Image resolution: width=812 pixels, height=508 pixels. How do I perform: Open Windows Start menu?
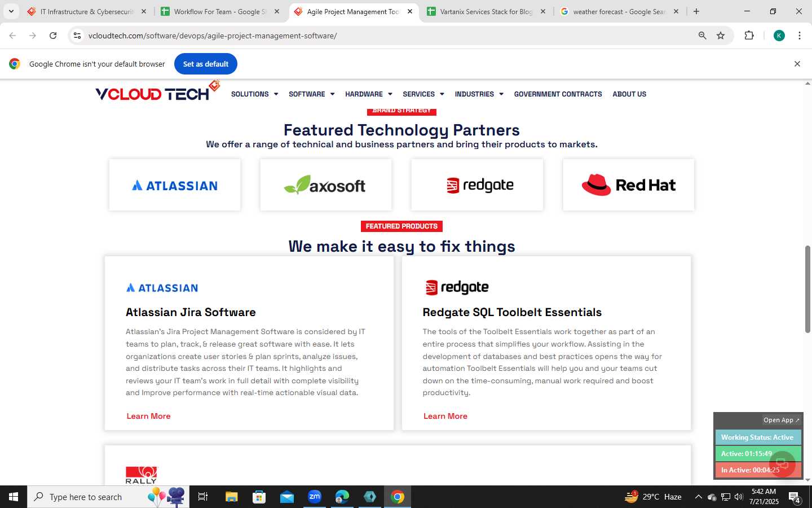[14, 497]
